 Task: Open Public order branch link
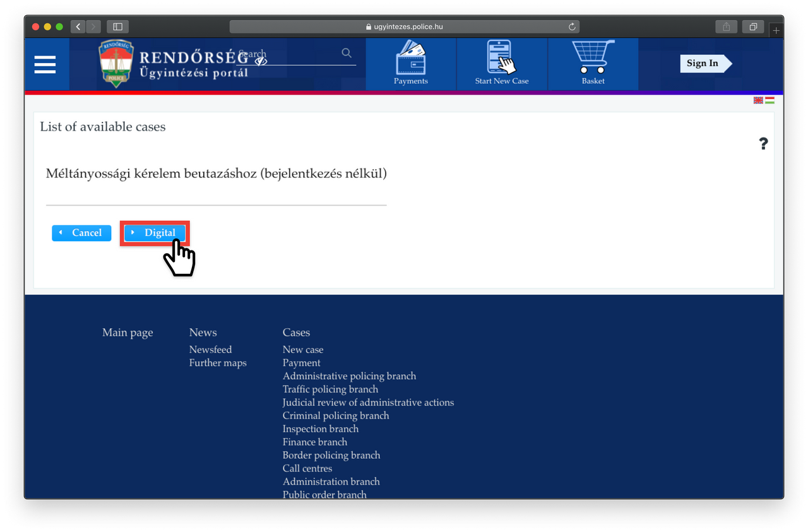pyautogui.click(x=324, y=495)
